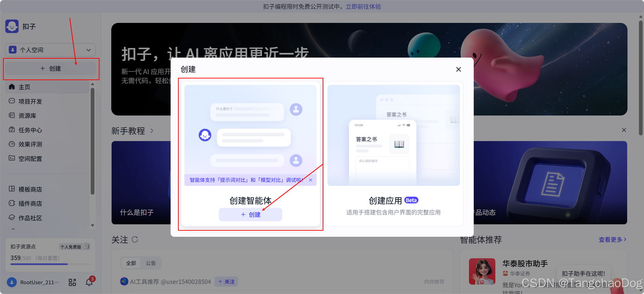
Task: Click sidebar scroll up arrow
Action: (93, 84)
